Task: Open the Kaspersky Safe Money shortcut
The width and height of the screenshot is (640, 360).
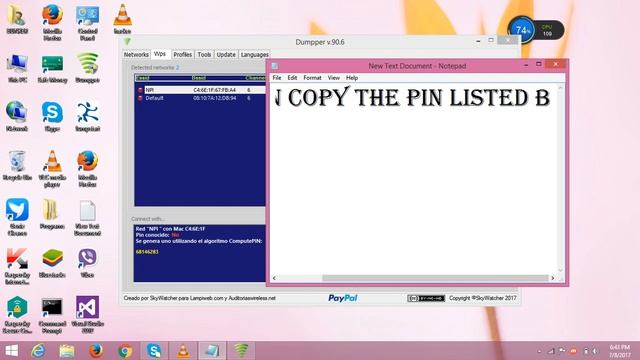Action: point(52,69)
